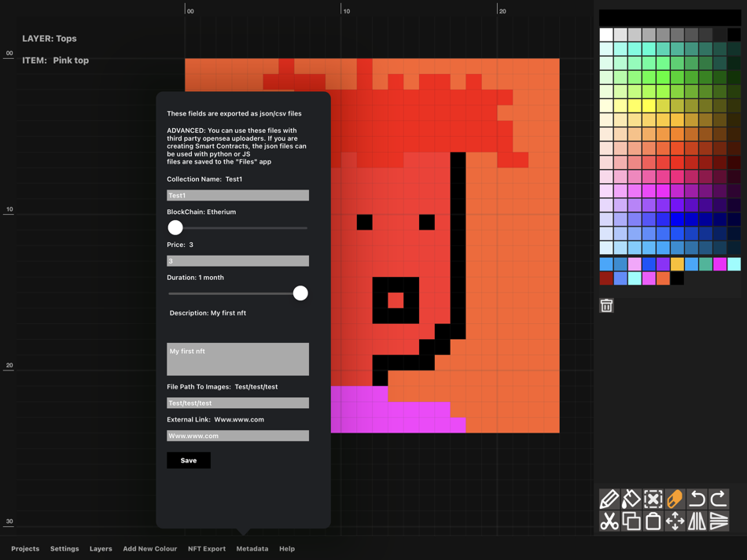The height and width of the screenshot is (560, 747).
Task: Select the Pencil drawing tool
Action: click(x=609, y=499)
